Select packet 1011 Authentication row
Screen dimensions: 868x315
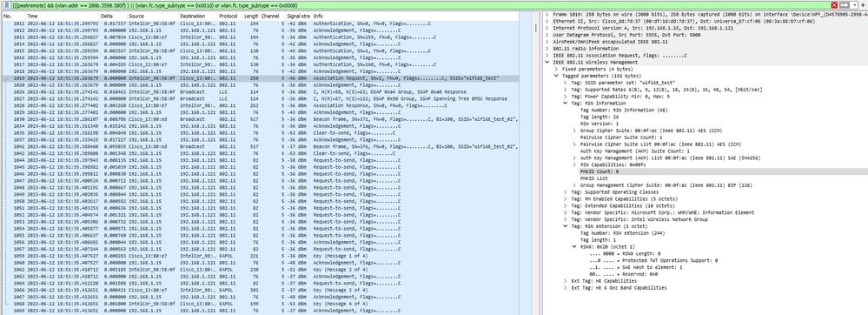point(260,23)
